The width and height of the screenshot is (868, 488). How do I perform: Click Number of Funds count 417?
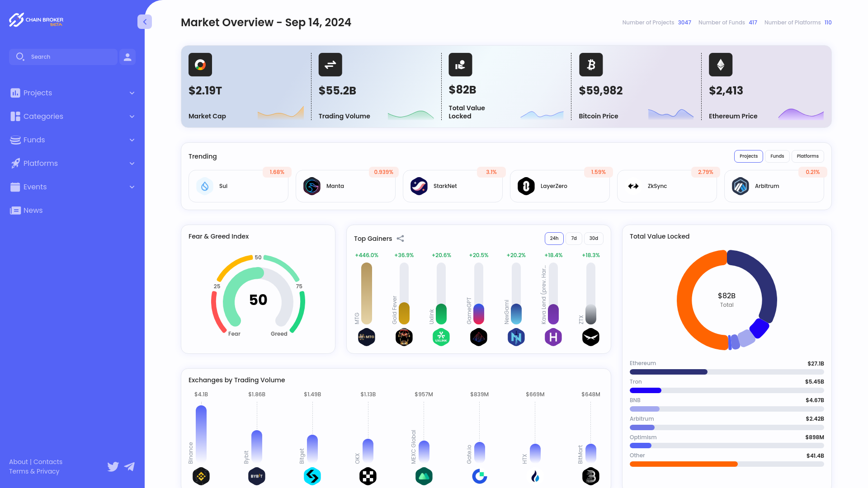753,23
